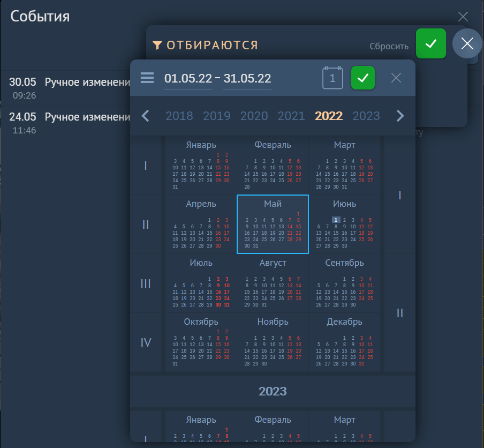
Task: Select year 2022
Action: click(x=329, y=116)
